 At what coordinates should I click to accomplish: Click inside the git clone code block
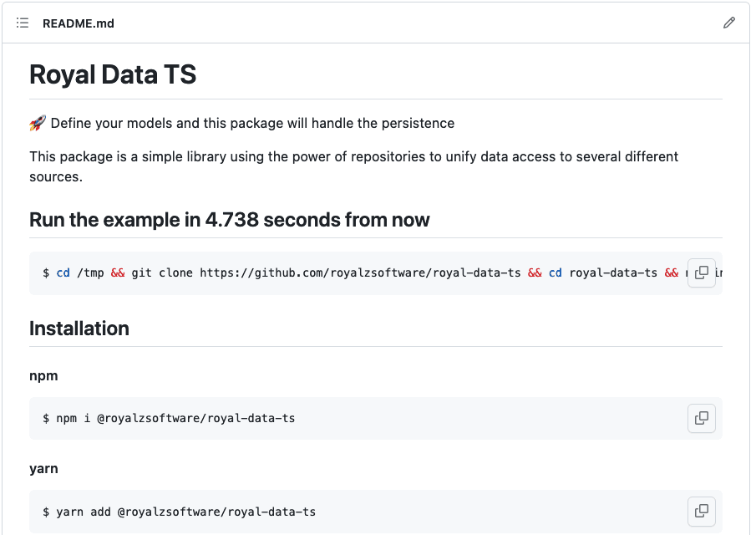(376, 273)
